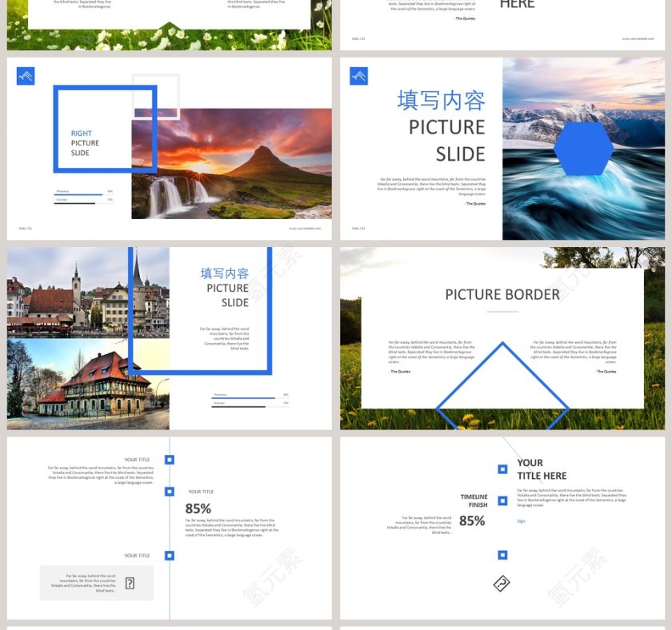Click the blue mountain logo on Right Picture Slide
Screen dimensions: 672x630
click(x=26, y=76)
